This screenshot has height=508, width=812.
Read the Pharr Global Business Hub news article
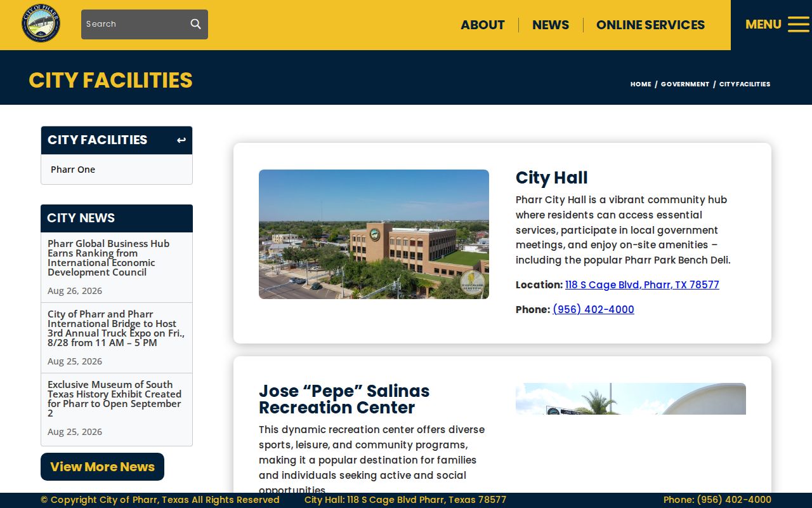108,258
